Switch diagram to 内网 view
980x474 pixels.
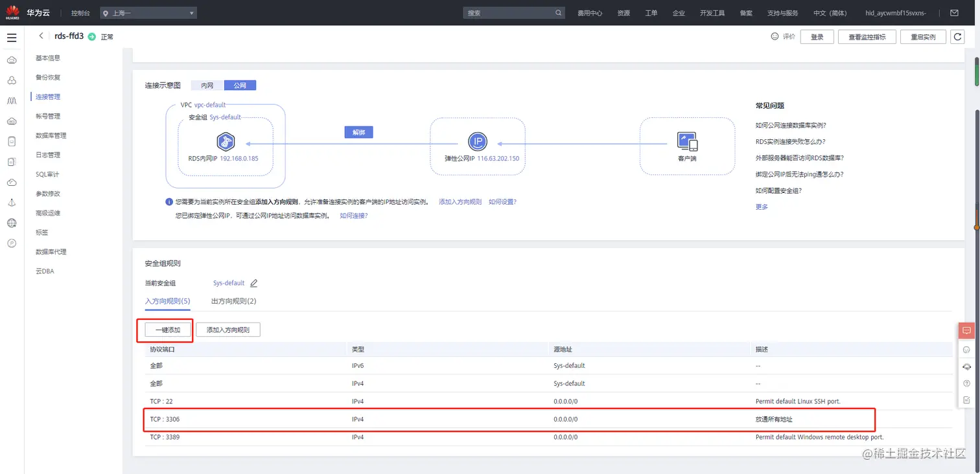[x=207, y=85]
